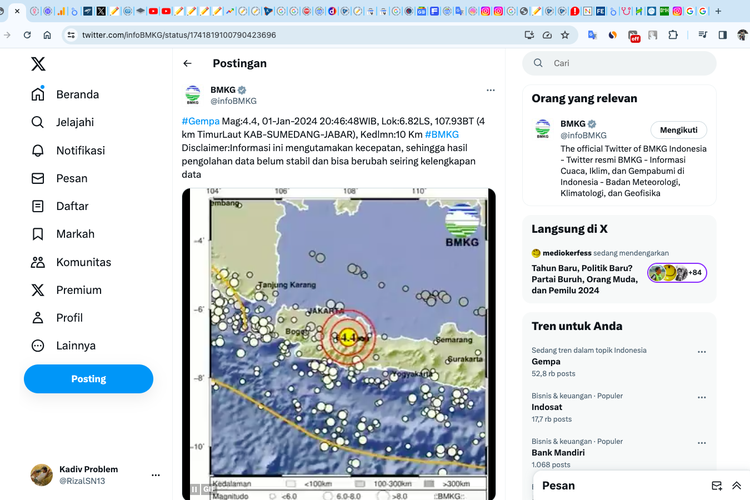The height and width of the screenshot is (500, 750).
Task: Open more options for Indosat trend
Action: tap(702, 397)
